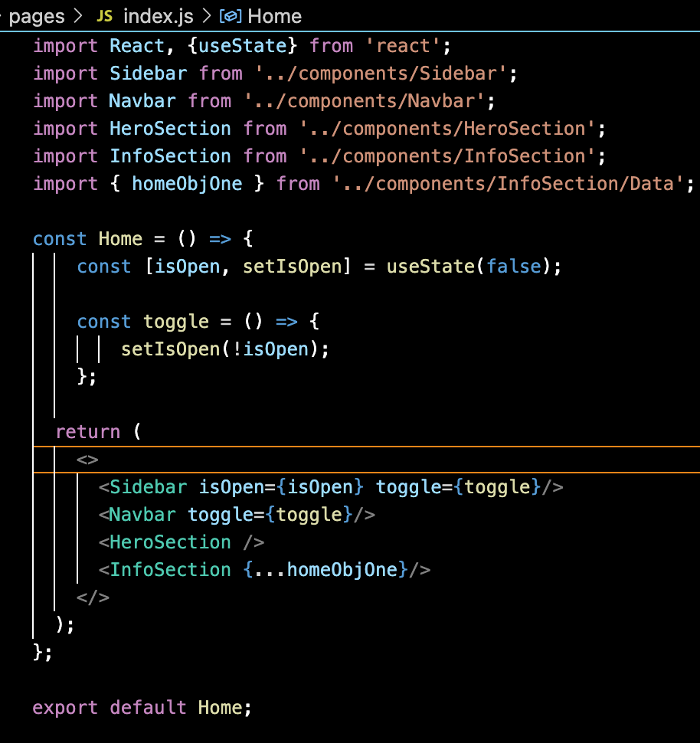The image size is (700, 743).
Task: Click 'setIsOpen' in the useState destructuring
Action: (x=293, y=267)
